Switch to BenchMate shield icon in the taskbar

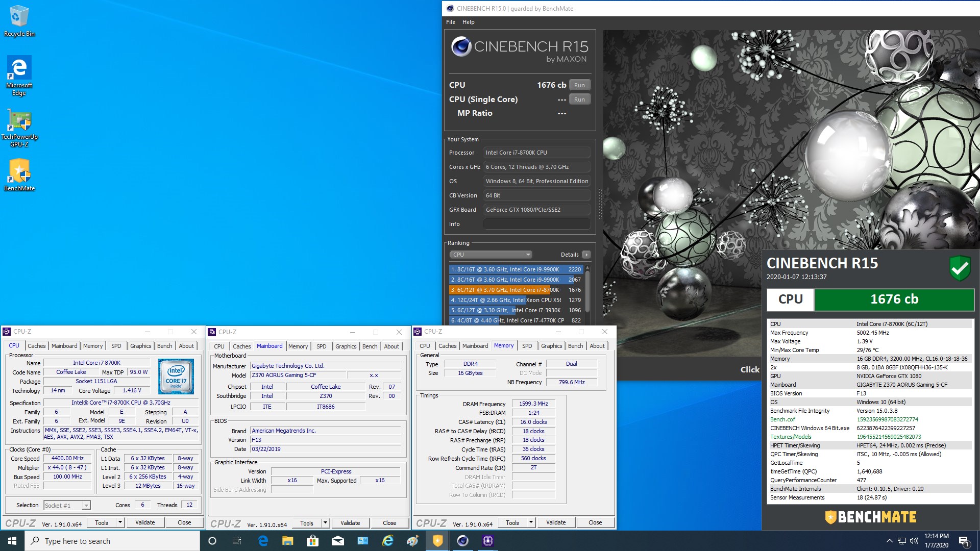(437, 541)
